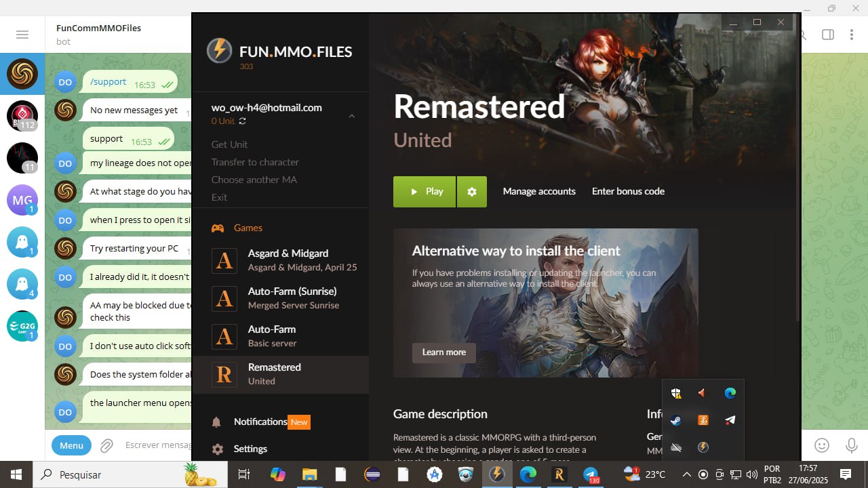
Task: Click the green gear icon beside Play
Action: coord(472,192)
